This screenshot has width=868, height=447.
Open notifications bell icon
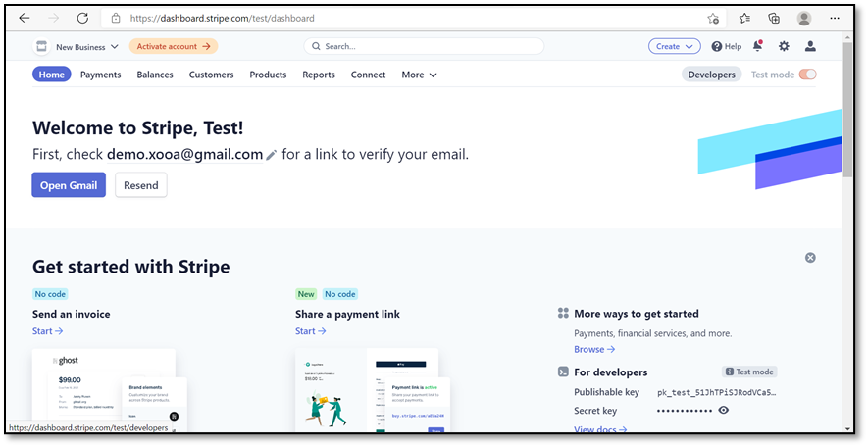click(x=757, y=46)
